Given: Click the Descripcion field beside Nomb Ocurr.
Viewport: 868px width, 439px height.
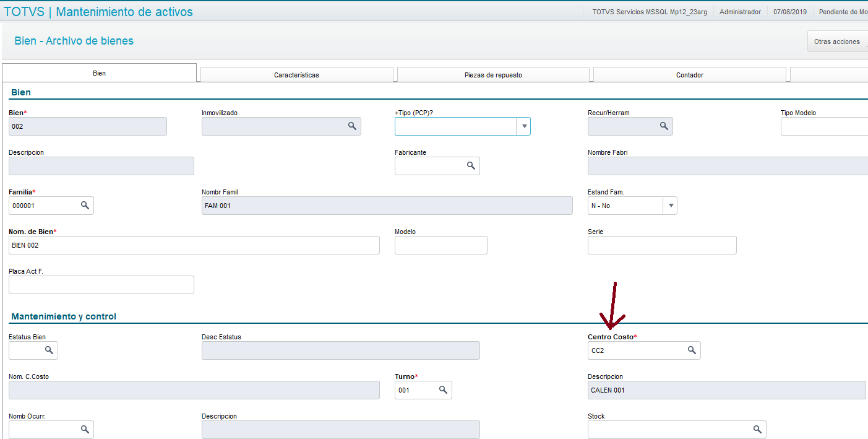Looking at the screenshot, I should (x=341, y=430).
